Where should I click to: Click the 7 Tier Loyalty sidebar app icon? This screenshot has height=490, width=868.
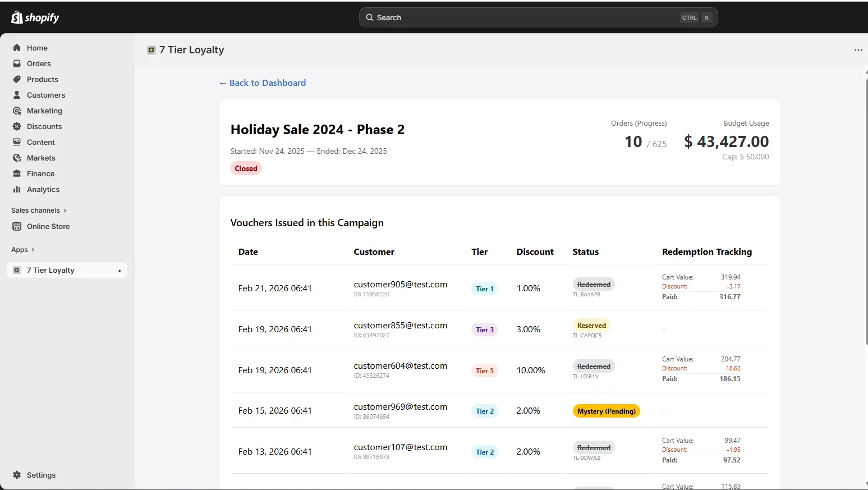[17, 270]
